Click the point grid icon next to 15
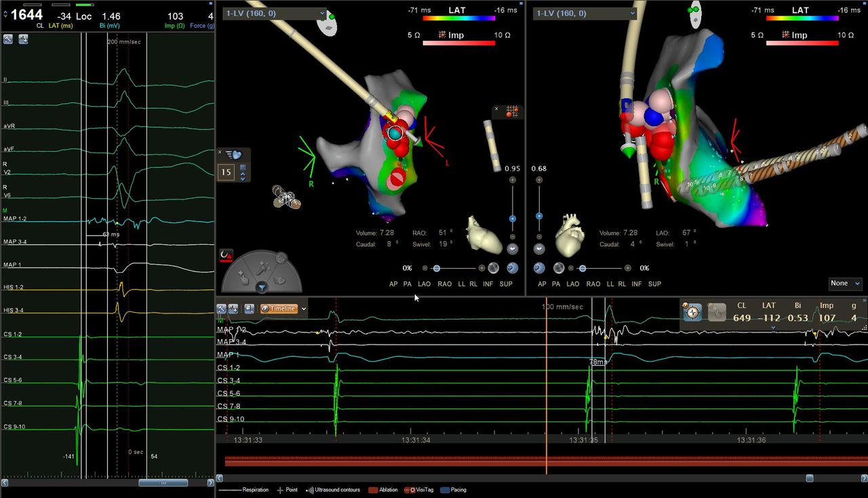 [x=243, y=168]
